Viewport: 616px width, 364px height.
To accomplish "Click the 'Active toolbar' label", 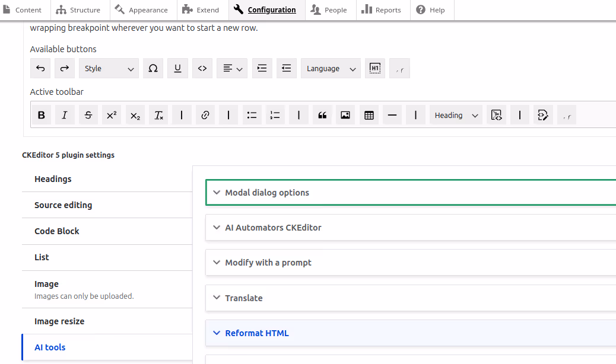I will [57, 92].
